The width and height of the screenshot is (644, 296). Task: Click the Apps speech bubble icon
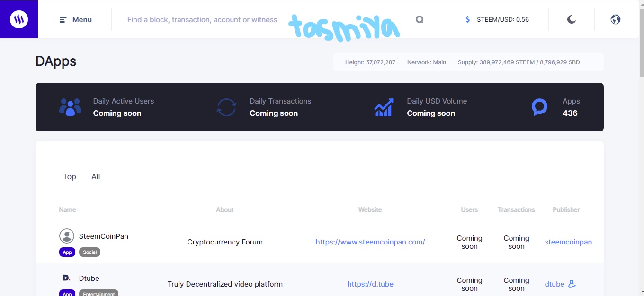coord(540,107)
